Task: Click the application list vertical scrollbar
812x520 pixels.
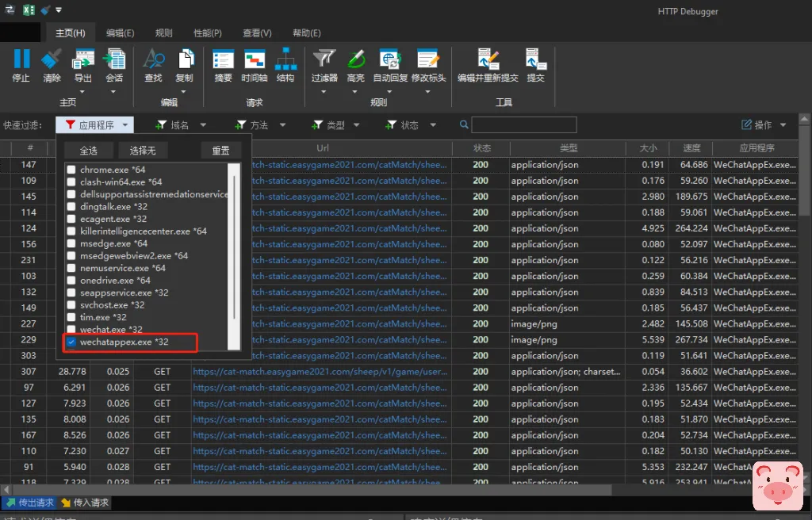Action: [x=234, y=246]
